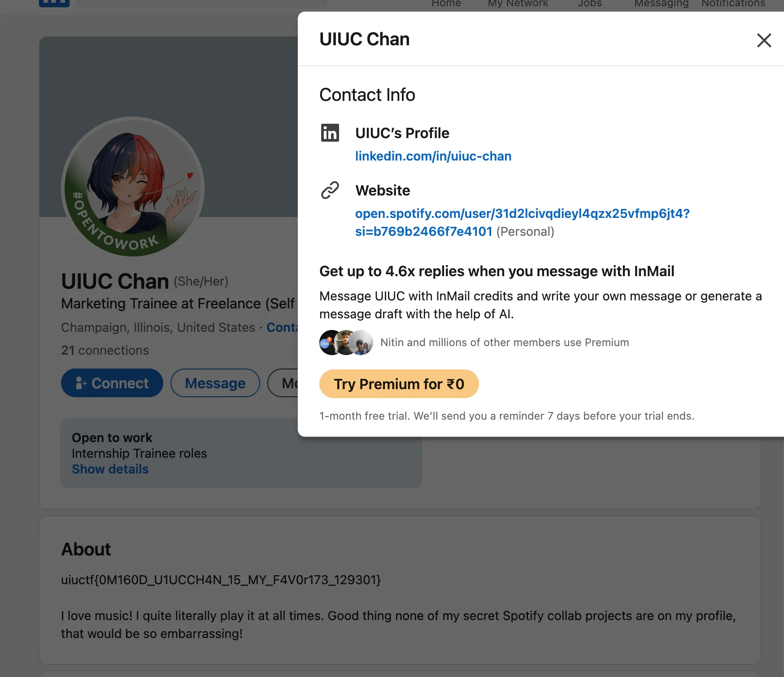The width and height of the screenshot is (784, 677).
Task: Go to Home in top navigation
Action: pos(446,4)
